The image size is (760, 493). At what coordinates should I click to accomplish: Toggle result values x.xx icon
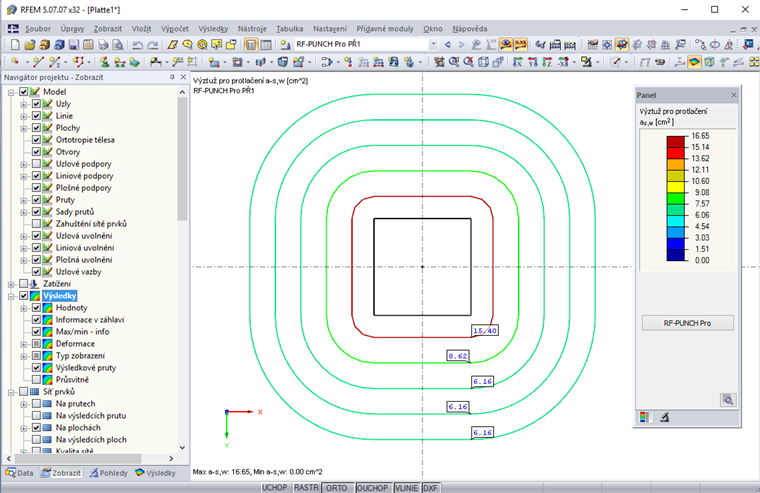coord(521,45)
